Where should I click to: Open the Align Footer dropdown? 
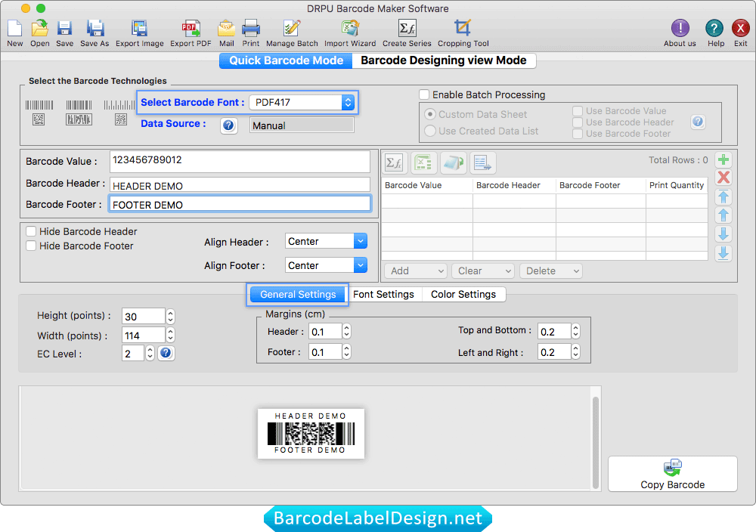coord(326,265)
